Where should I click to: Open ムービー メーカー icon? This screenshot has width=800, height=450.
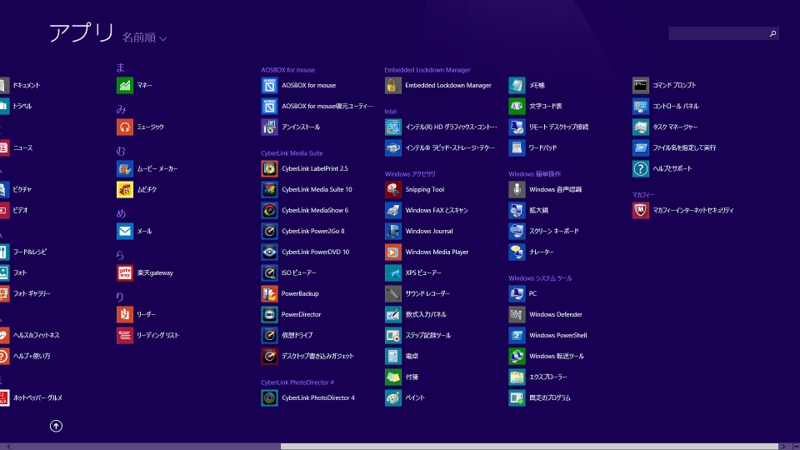(124, 168)
